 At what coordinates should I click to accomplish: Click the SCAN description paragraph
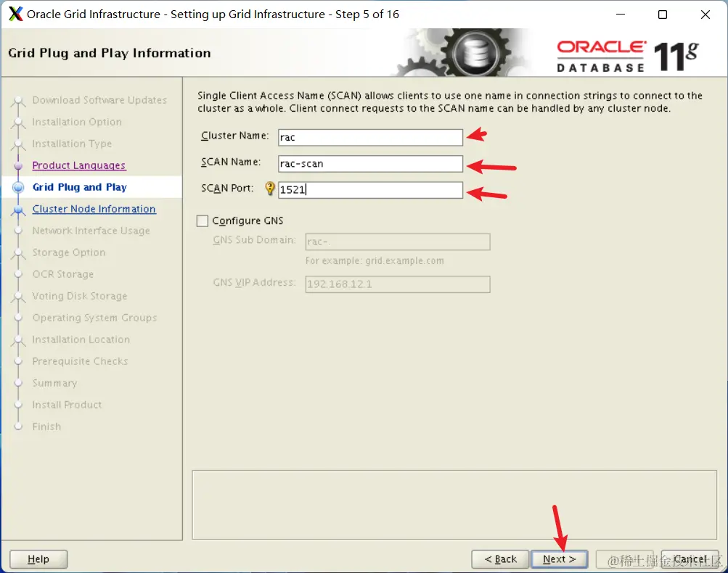(450, 102)
